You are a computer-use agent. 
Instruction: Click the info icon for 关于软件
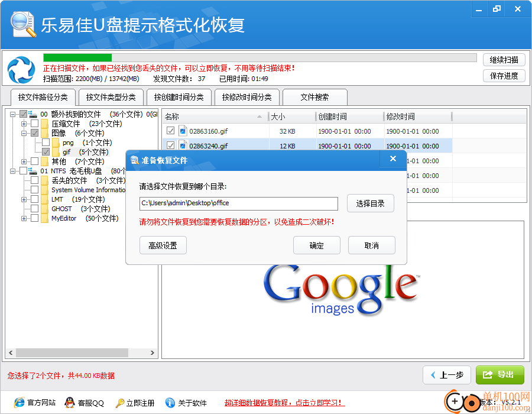(x=170, y=403)
